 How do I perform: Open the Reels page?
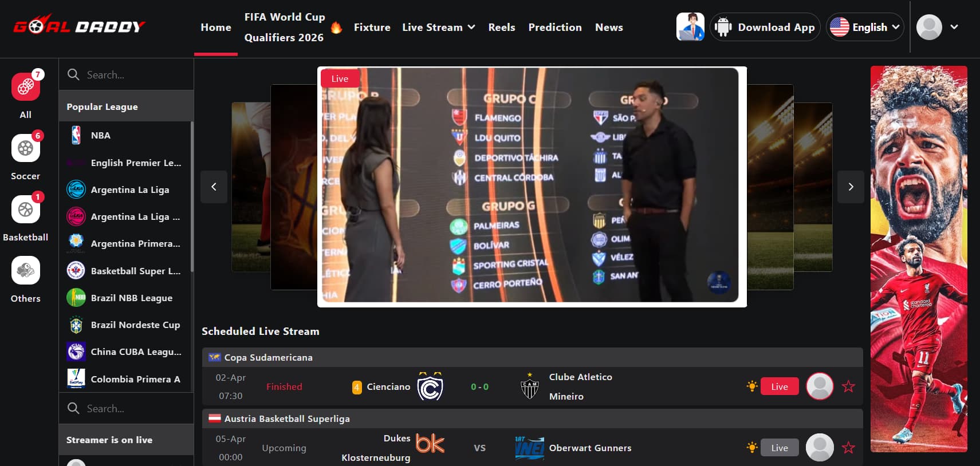point(502,27)
